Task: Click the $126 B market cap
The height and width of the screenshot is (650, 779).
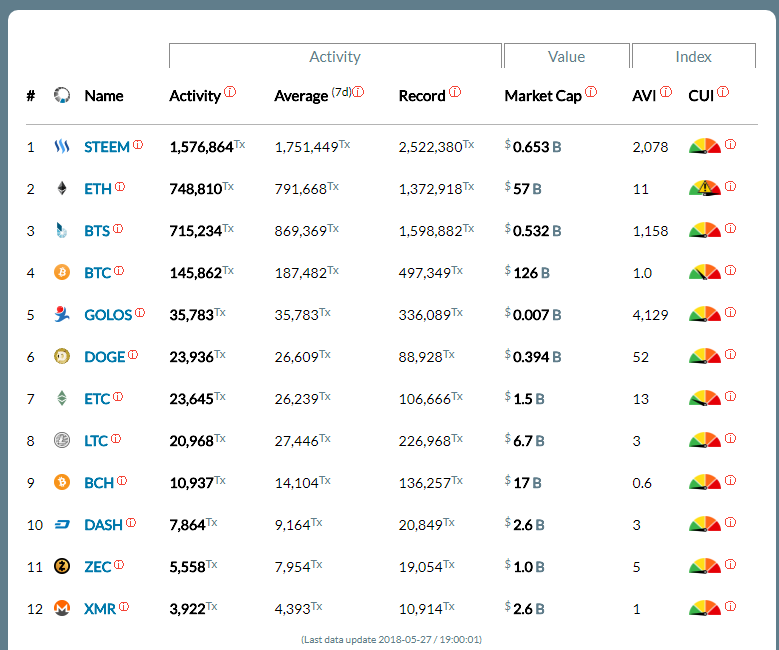Action: point(527,272)
